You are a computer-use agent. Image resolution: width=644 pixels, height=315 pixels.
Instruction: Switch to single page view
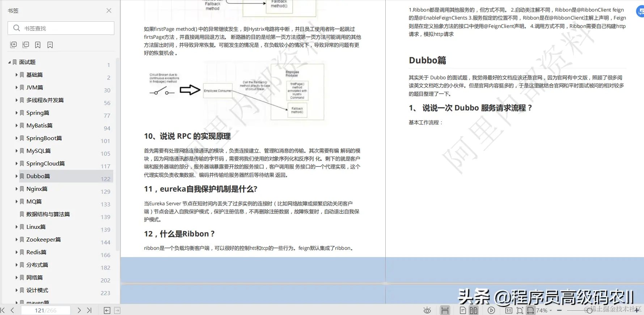click(463, 310)
